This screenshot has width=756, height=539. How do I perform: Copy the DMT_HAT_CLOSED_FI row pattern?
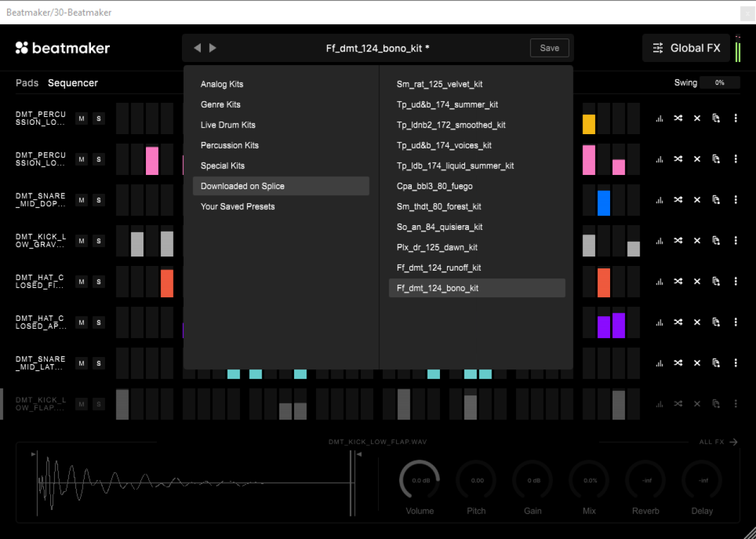point(716,281)
